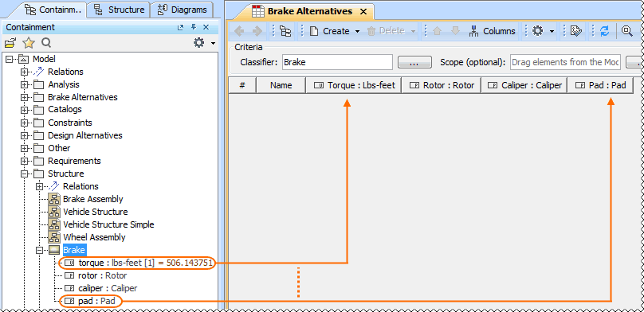Click the magnifier search icon in Containment

click(x=46, y=43)
